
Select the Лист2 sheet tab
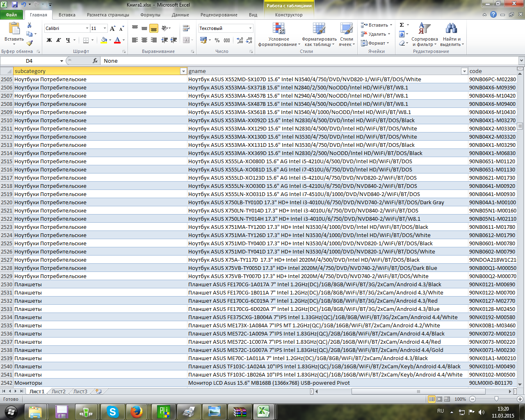(x=58, y=391)
